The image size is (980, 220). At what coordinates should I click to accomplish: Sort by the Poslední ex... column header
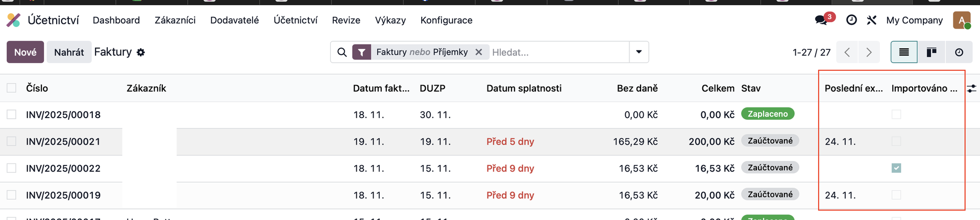click(x=854, y=88)
